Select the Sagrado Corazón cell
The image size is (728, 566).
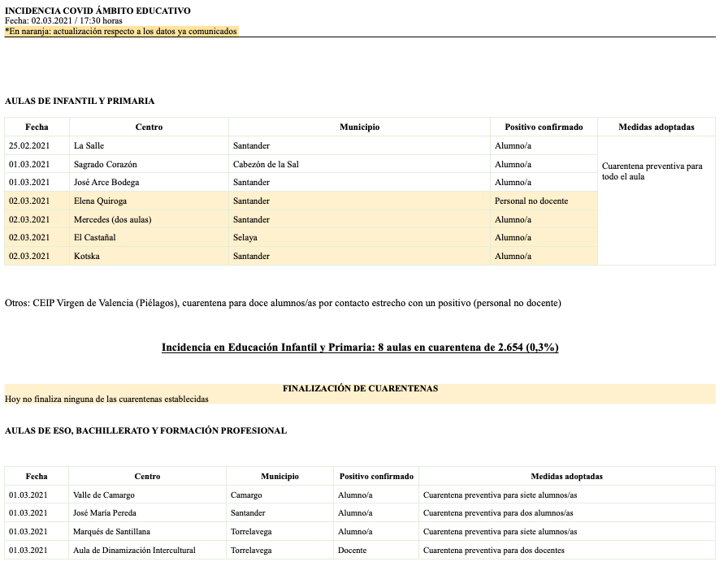(105, 164)
